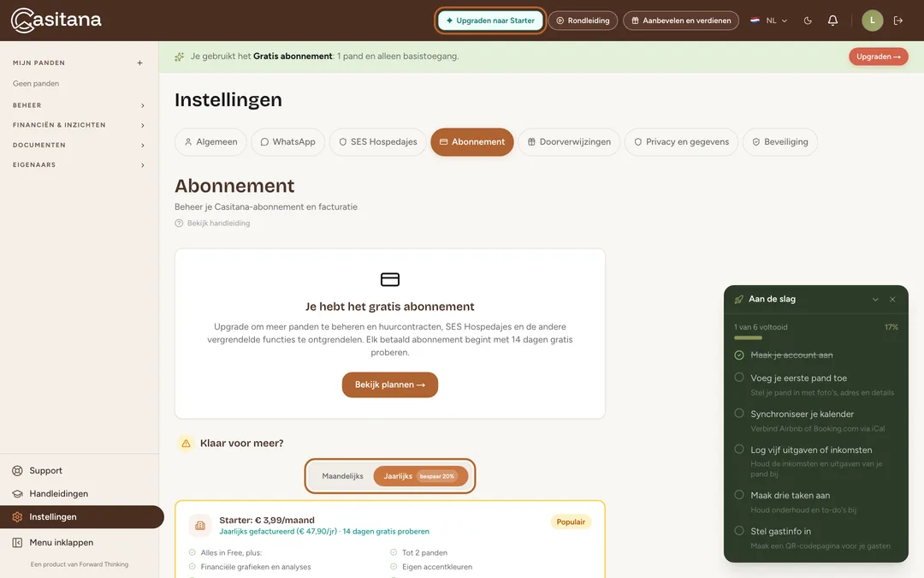Open notifications bell icon

[832, 21]
